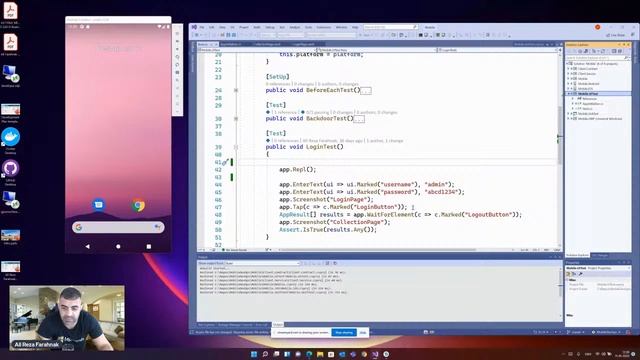
Task: Open the File menu in Visual Studio
Action: [202, 27]
